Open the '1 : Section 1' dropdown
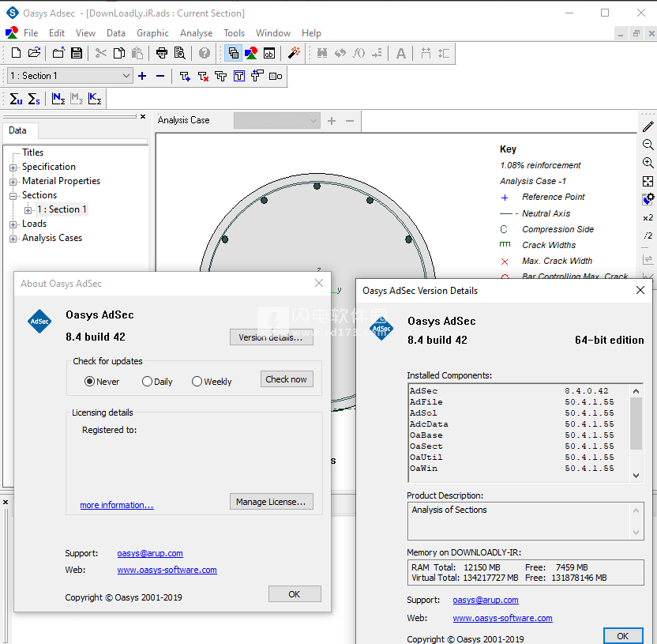The height and width of the screenshot is (644, 657). tap(70, 76)
